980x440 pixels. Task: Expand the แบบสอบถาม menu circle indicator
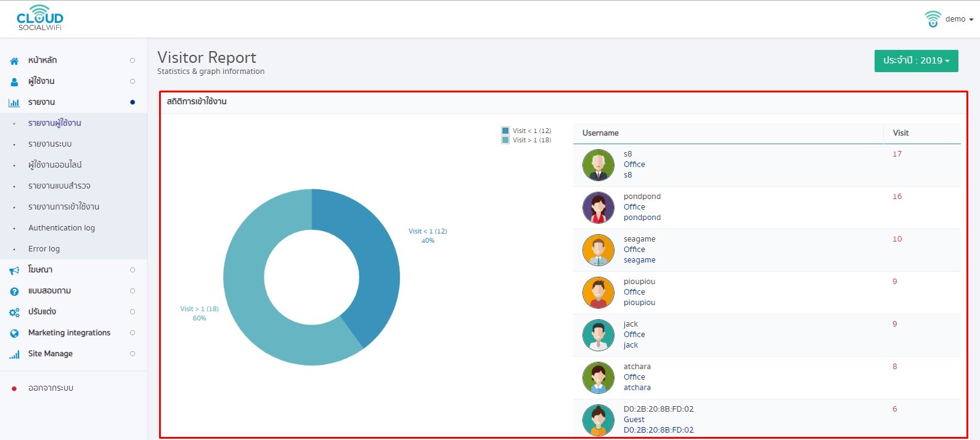133,291
